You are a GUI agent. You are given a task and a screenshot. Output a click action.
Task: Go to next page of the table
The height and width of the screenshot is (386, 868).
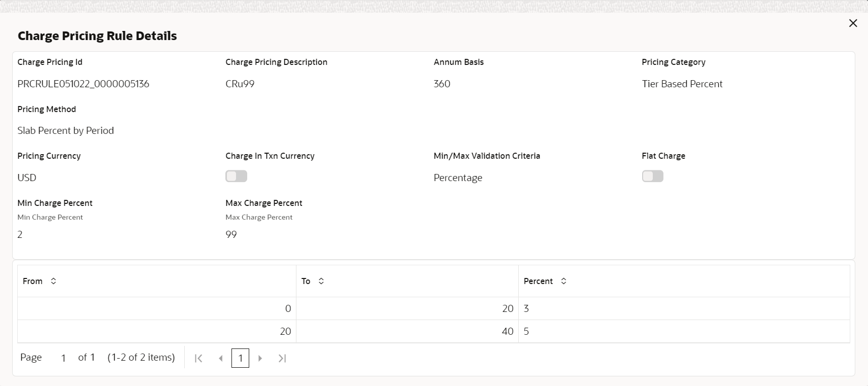260,358
